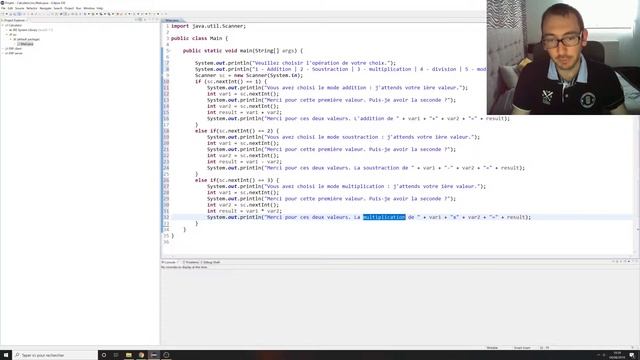Switch to the Problems tab
This screenshot has width=640, height=360.
click(x=191, y=262)
